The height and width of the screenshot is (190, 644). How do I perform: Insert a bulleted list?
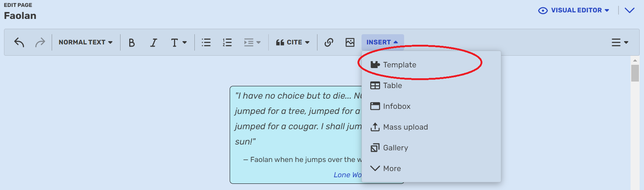tap(206, 43)
